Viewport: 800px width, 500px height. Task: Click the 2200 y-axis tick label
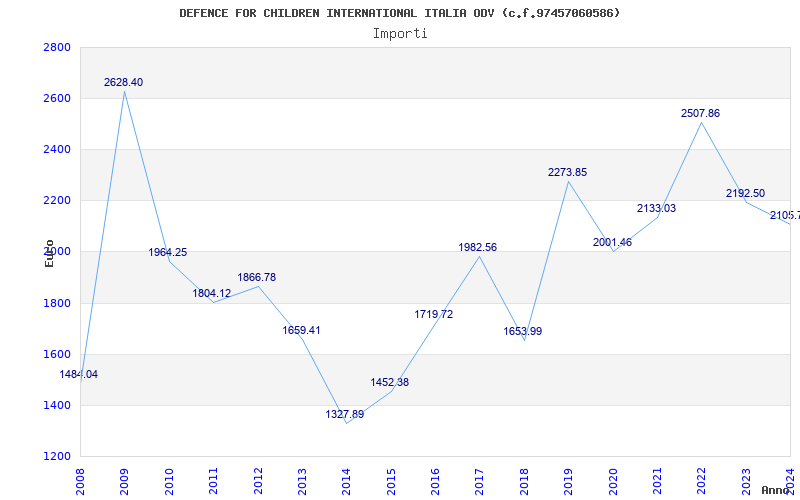coord(57,201)
